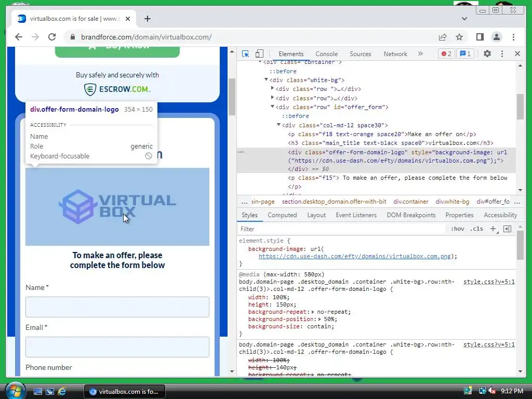Expand background-repeat shorthand triangle
This screenshot has width=532, height=399.
[313, 312]
